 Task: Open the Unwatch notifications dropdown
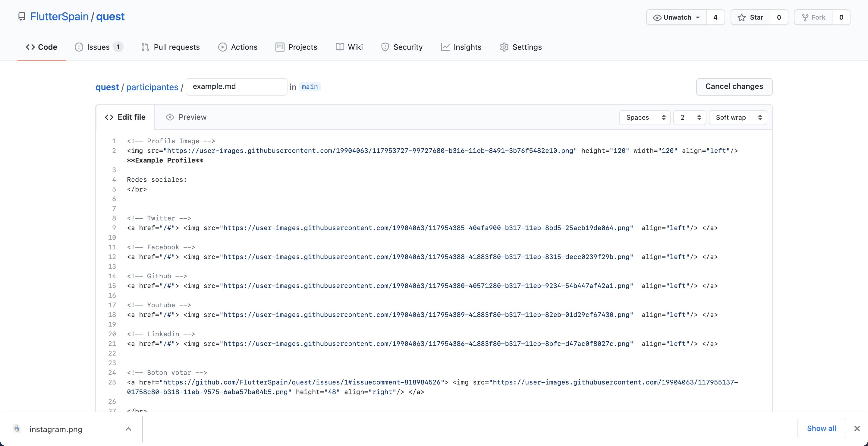coord(676,17)
